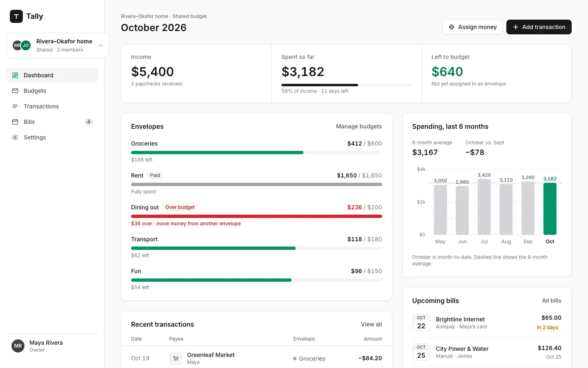Click the Over budget badge
This screenshot has width=588, height=368.
click(180, 207)
